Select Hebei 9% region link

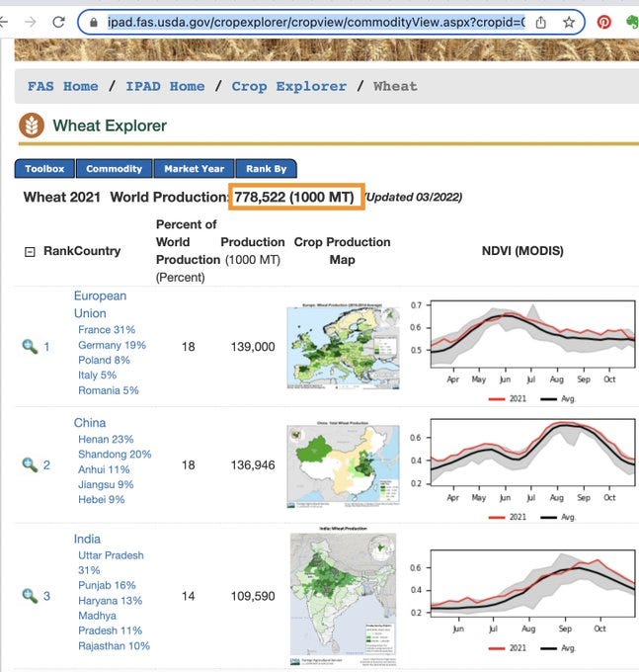coord(102,500)
